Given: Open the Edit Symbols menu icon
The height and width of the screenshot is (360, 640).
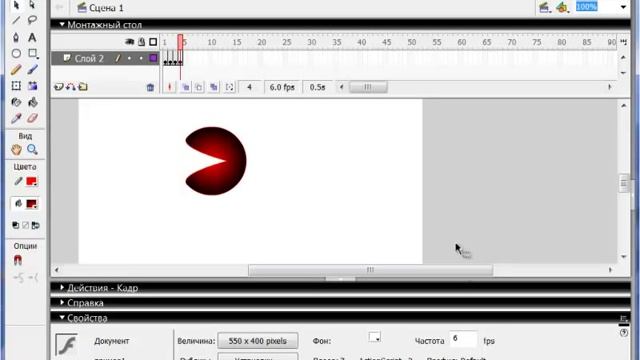Looking at the screenshot, I should pos(562,7).
